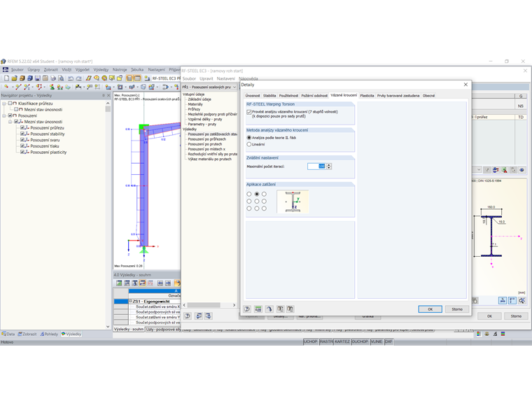Collapse the 'ZS1 - Eigengewicht' row in results table
Viewport: 532px width, 403px height.
131,302
